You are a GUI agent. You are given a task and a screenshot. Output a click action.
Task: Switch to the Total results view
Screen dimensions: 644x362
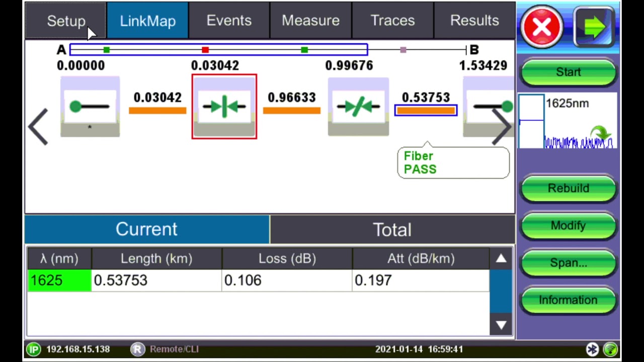click(392, 229)
